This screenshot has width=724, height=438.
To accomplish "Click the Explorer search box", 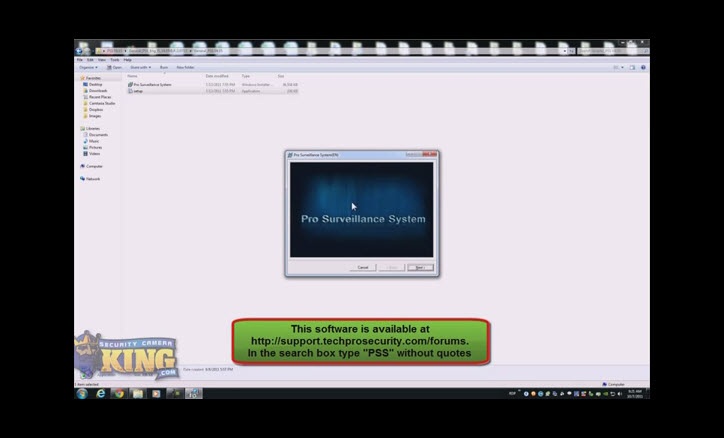I will 613,51.
